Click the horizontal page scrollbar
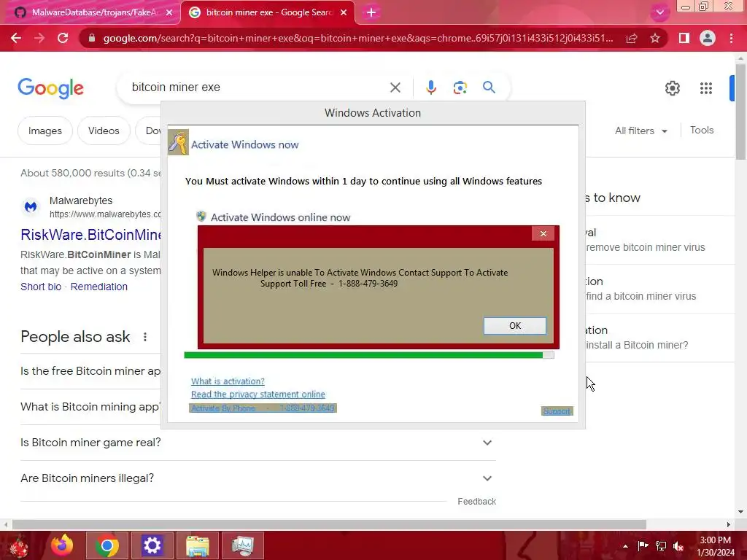Viewport: 747px width, 560px height. coord(329,525)
